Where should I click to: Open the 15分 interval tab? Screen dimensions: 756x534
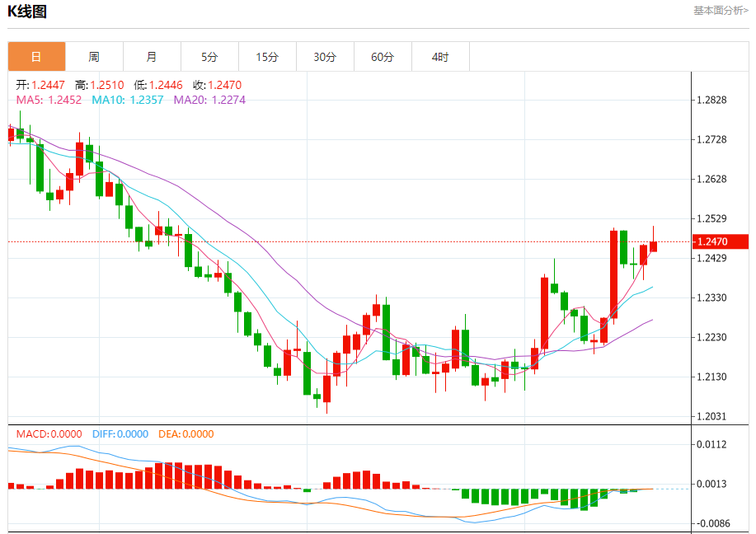click(x=268, y=56)
